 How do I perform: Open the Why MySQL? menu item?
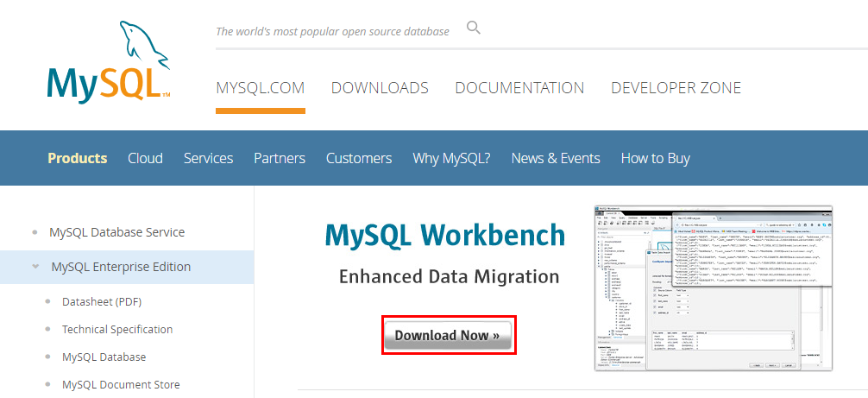452,158
